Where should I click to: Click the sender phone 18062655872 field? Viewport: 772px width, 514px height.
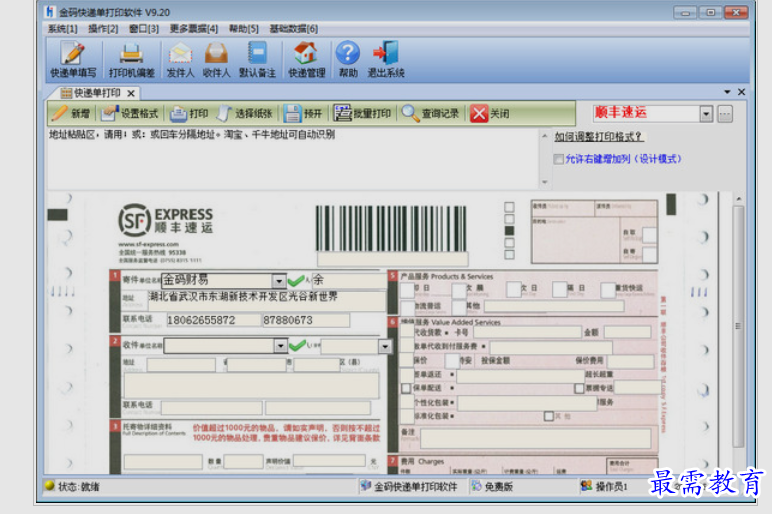214,320
